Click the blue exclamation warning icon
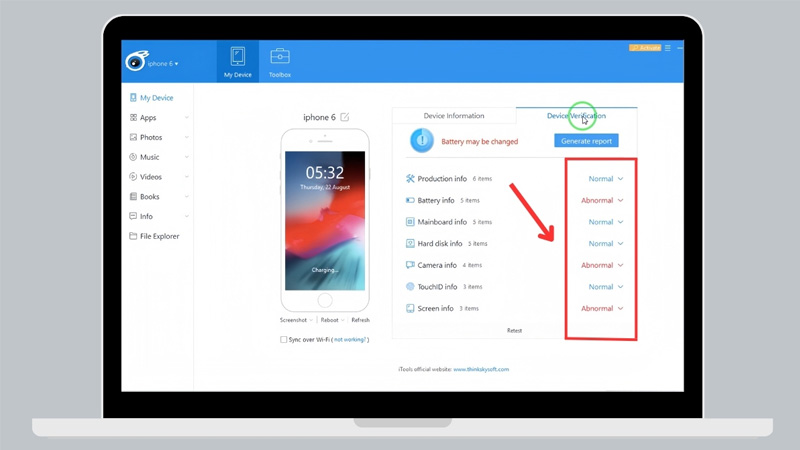Screen dimensions: 800x450 [422, 140]
